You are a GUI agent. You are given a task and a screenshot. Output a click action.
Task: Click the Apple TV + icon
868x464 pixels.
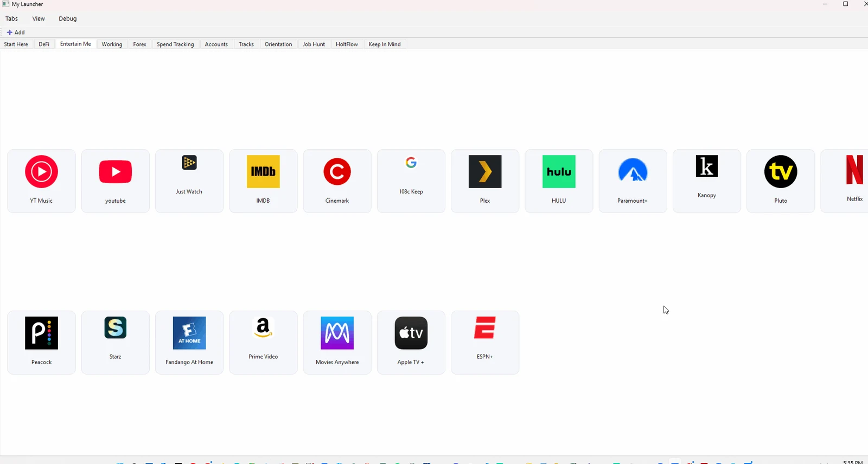[x=411, y=343]
